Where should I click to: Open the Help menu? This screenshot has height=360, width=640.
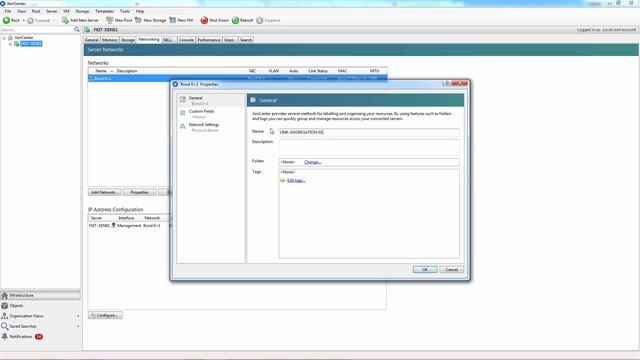140,11
